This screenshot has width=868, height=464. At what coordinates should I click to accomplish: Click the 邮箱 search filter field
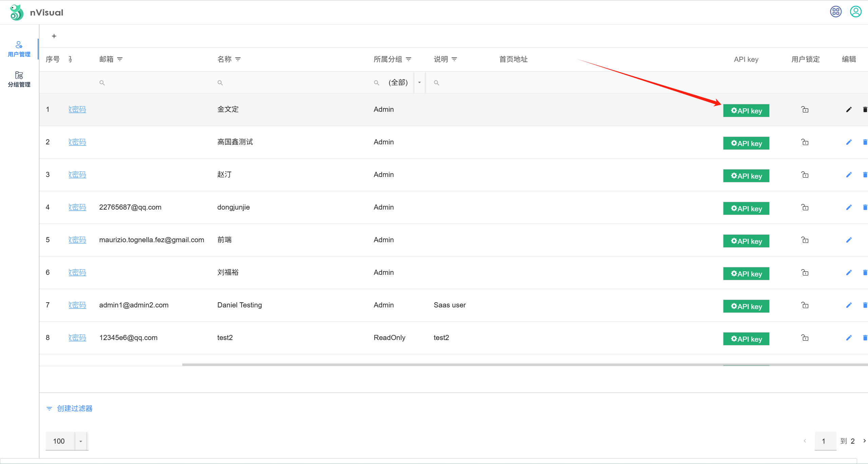153,83
